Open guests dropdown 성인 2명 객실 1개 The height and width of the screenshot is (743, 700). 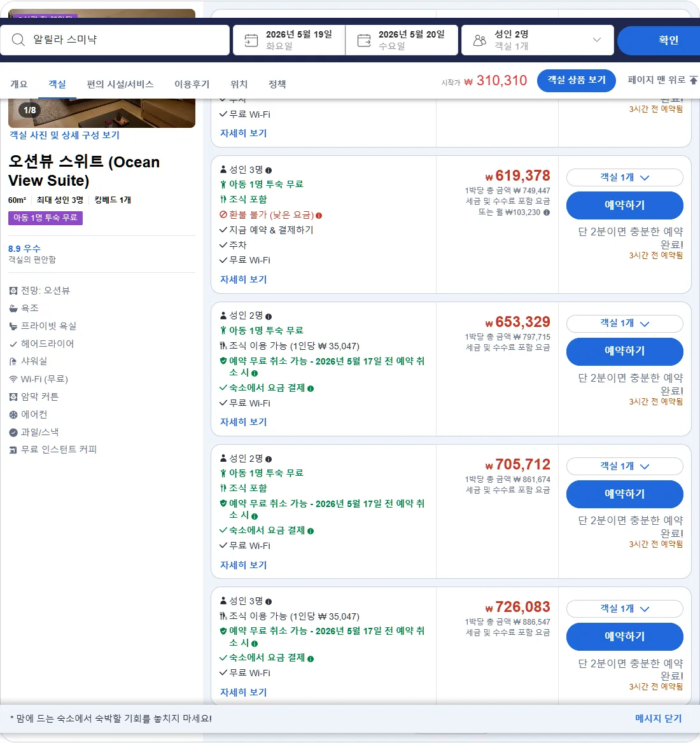point(538,40)
